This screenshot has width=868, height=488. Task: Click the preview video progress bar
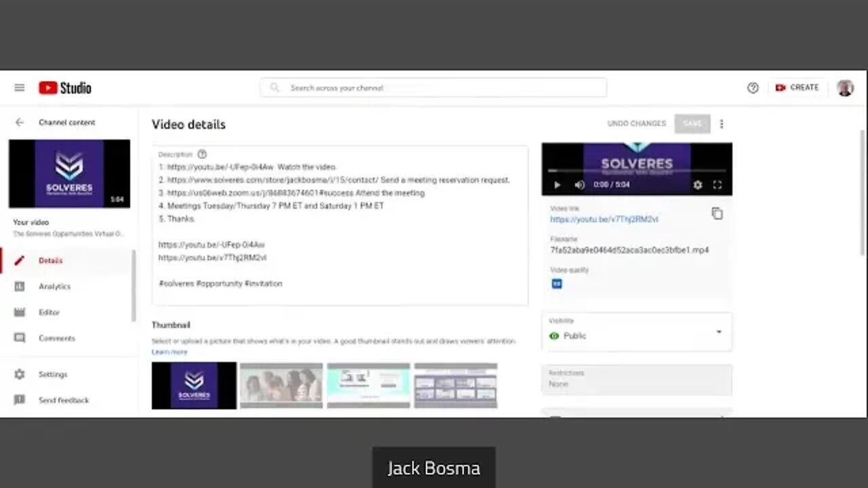click(x=637, y=171)
